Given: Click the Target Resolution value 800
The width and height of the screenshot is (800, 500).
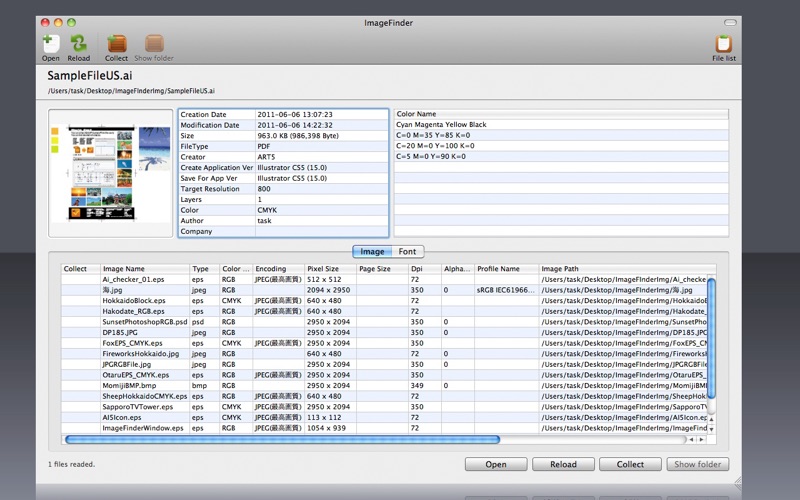Looking at the screenshot, I should click(264, 189).
